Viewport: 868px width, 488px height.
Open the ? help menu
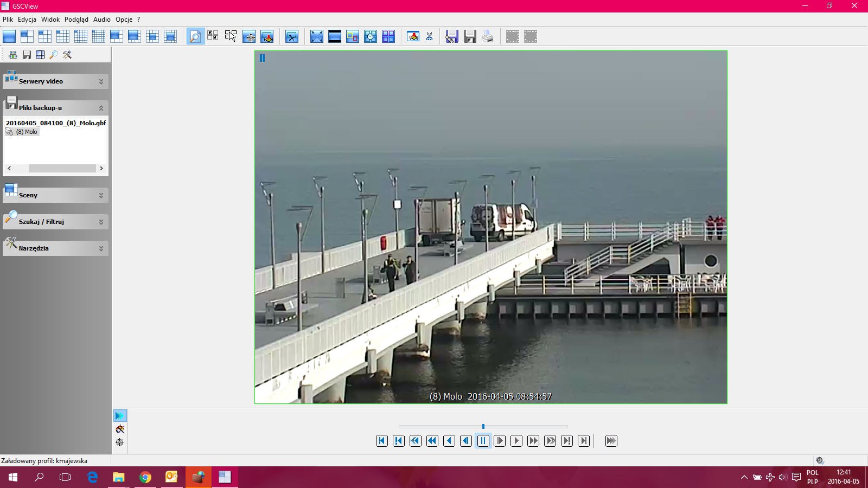(x=138, y=20)
